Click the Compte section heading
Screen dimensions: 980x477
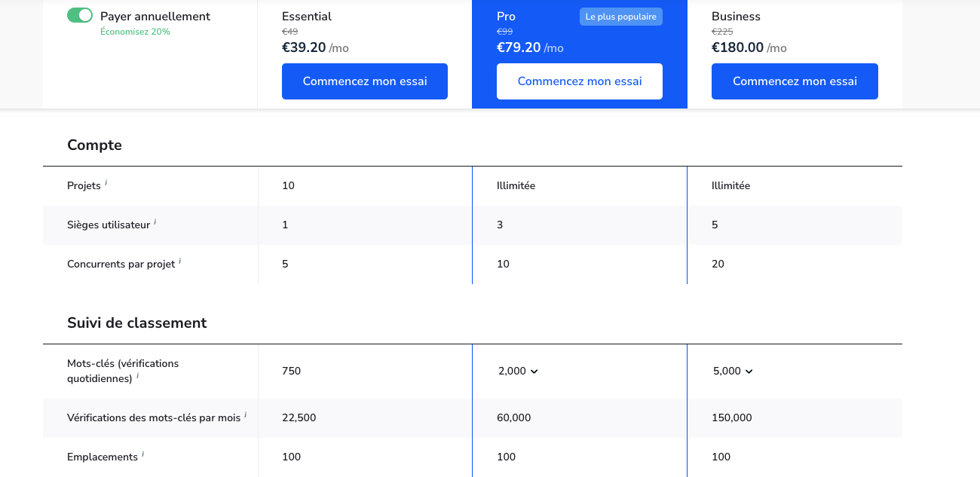pyautogui.click(x=94, y=145)
